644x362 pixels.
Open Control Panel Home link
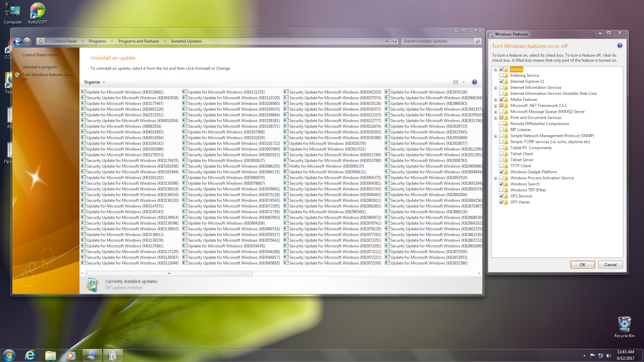(x=40, y=55)
